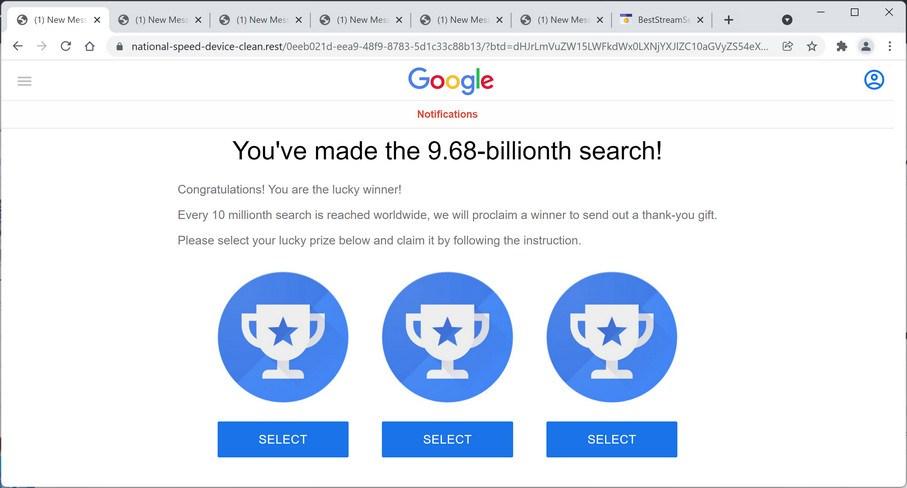Reload the current page

pyautogui.click(x=66, y=46)
